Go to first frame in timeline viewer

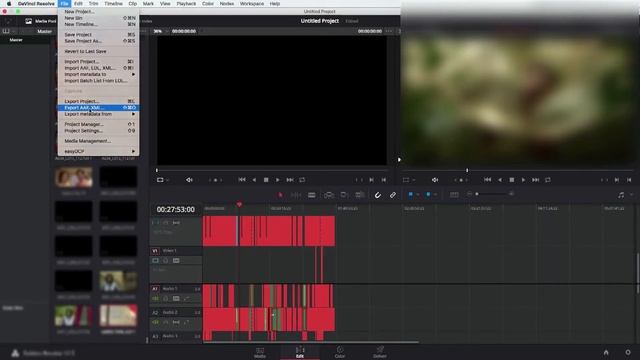[x=487, y=180]
